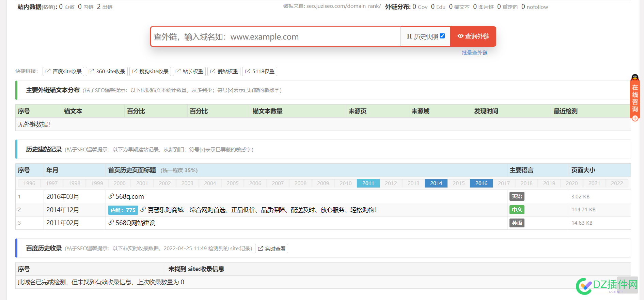Viewport: 644px width, 300px height.
Task: Click the chain icon beside 真馨乐购商城 title
Action: 143,210
